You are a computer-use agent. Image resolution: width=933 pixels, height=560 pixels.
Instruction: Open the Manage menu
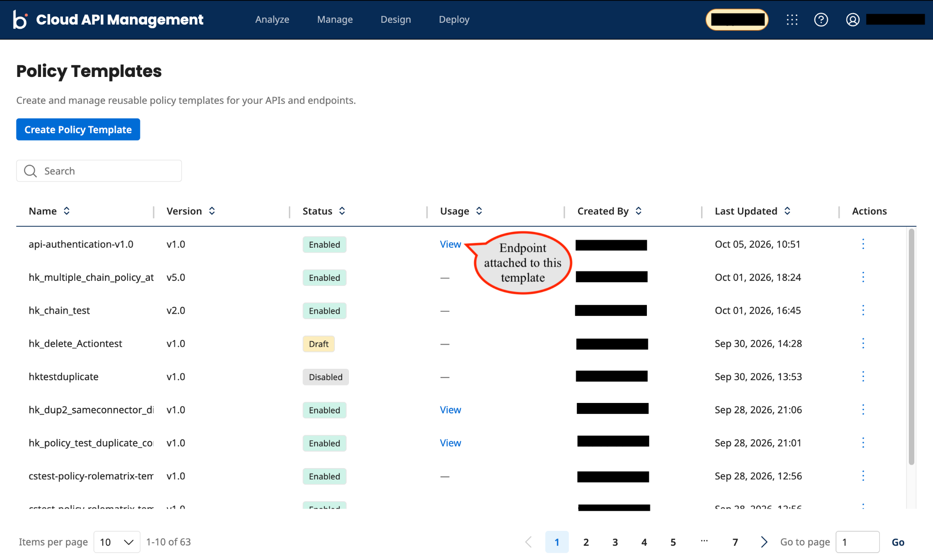pyautogui.click(x=335, y=20)
